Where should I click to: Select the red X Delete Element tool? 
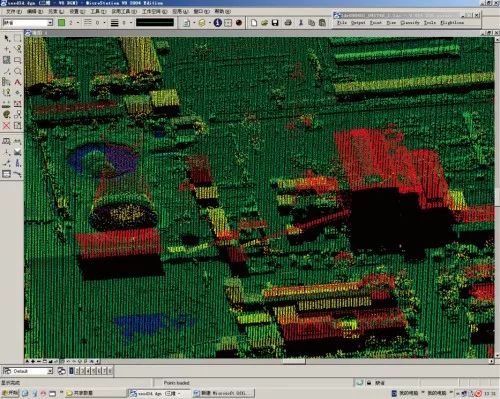(x=6, y=125)
